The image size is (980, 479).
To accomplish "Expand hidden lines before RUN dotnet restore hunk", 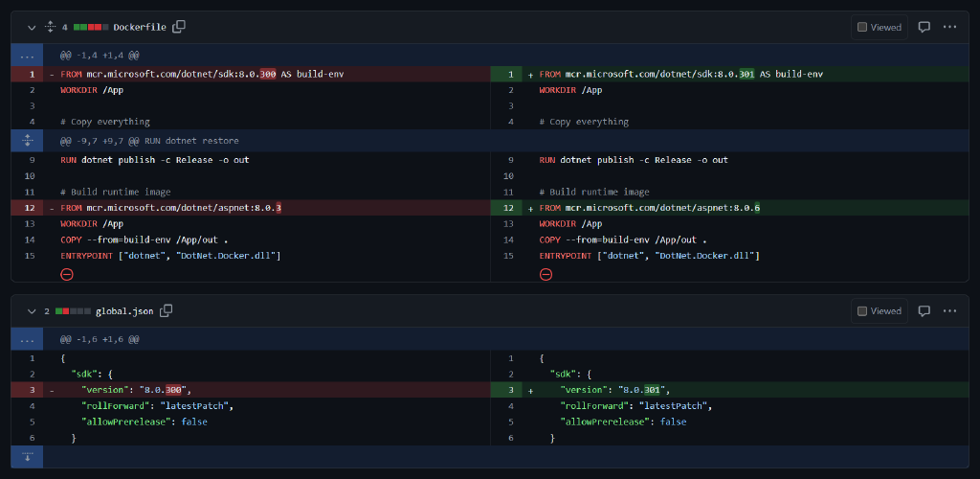I will pos(27,141).
